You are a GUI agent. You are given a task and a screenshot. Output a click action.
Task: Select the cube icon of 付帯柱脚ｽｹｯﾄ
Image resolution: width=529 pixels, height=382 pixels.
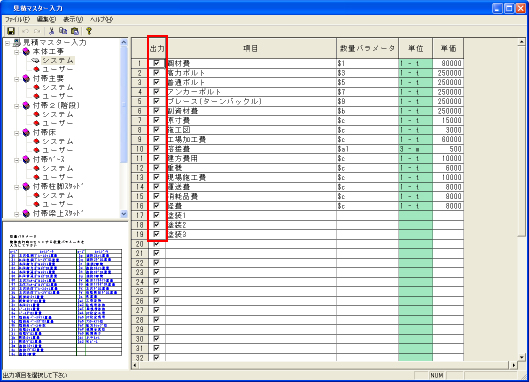click(26, 187)
